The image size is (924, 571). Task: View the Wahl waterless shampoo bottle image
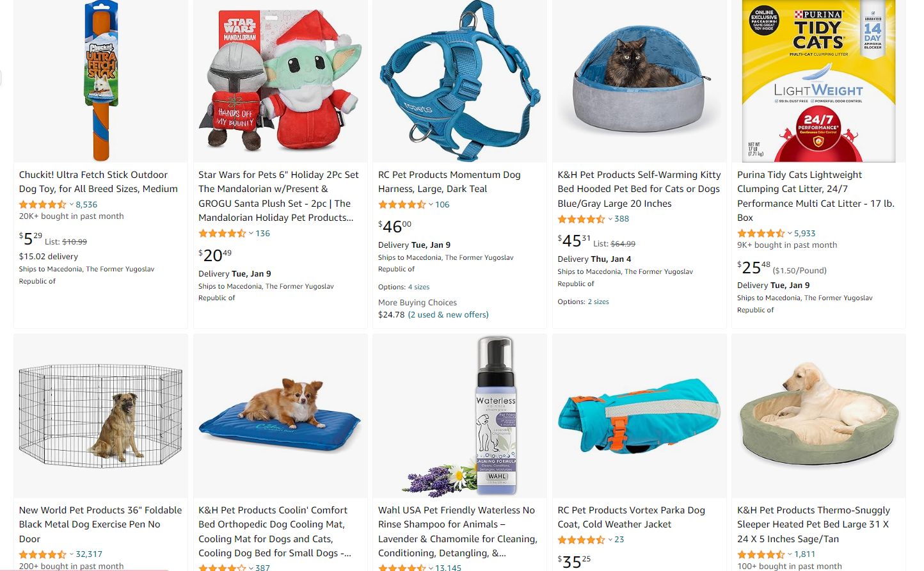coord(460,416)
